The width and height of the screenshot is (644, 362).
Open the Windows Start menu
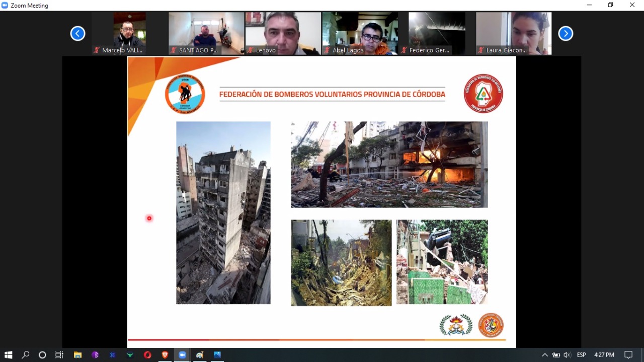[8, 355]
